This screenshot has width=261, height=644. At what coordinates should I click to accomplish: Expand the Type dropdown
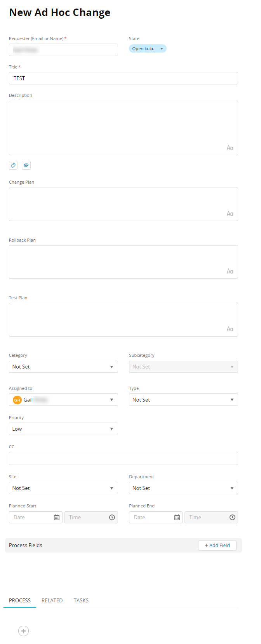(x=183, y=400)
